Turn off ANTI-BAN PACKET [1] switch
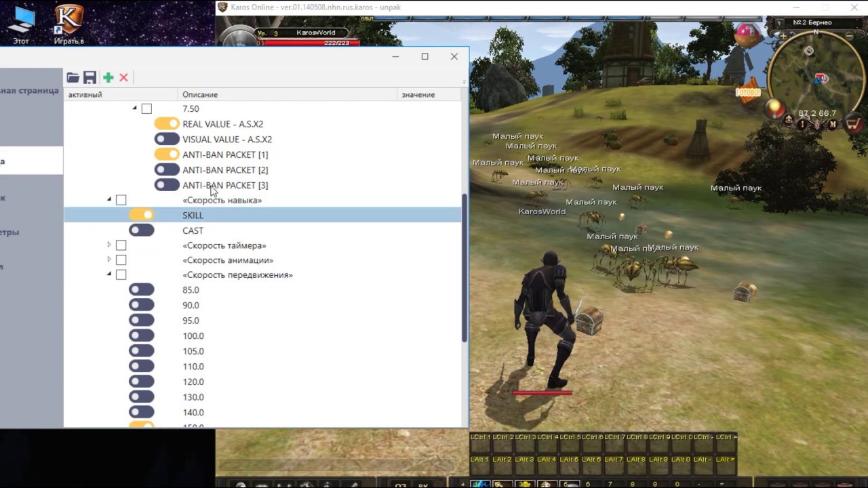The image size is (868, 488). click(x=167, y=155)
